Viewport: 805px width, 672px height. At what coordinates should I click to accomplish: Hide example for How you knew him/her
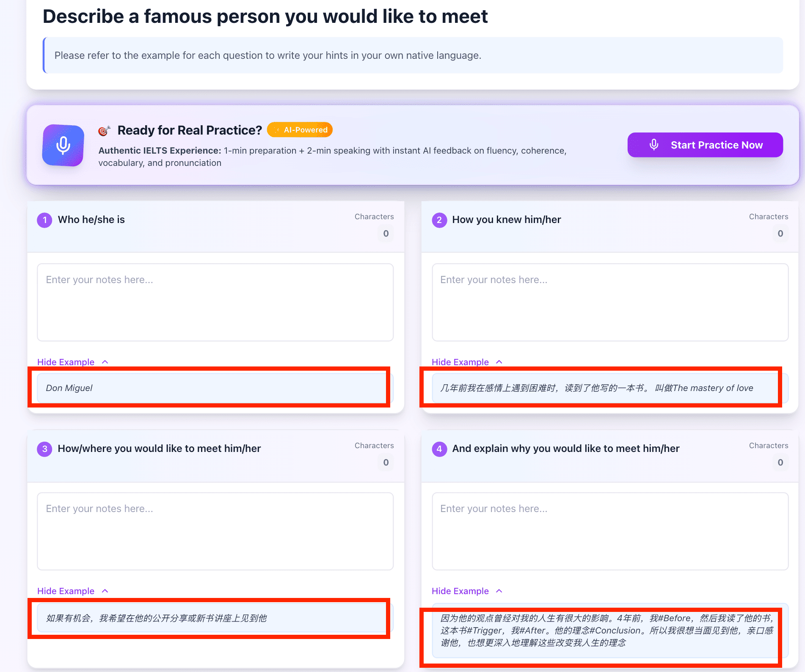(x=467, y=362)
